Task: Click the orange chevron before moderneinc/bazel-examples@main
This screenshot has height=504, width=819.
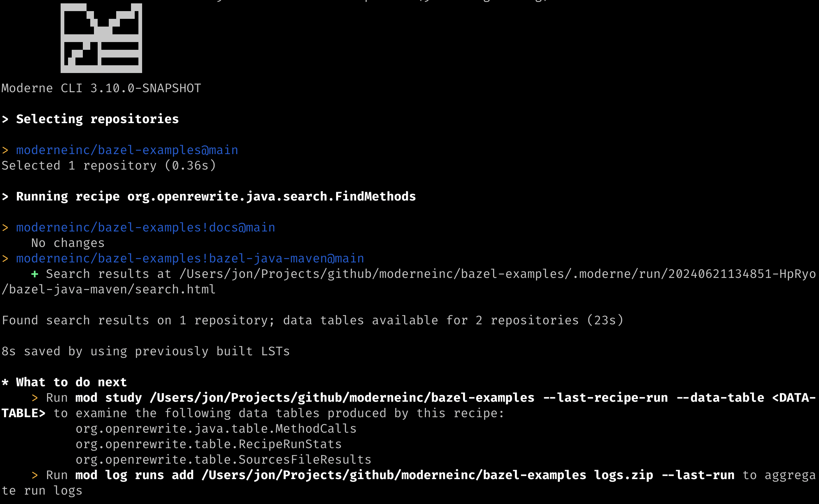Action: pyautogui.click(x=5, y=150)
